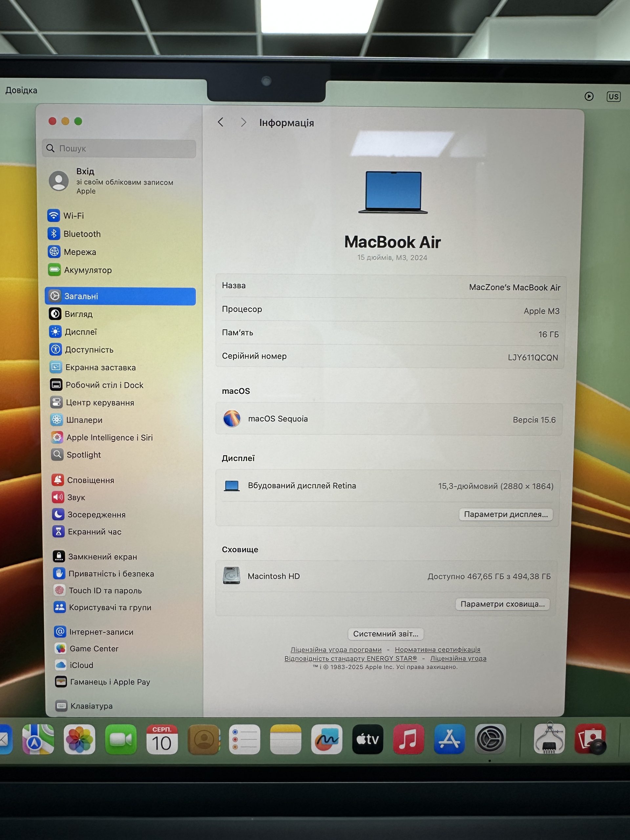Image resolution: width=630 pixels, height=840 pixels.
Task: Click the serial number LJY611QCQN
Action: pos(533,357)
